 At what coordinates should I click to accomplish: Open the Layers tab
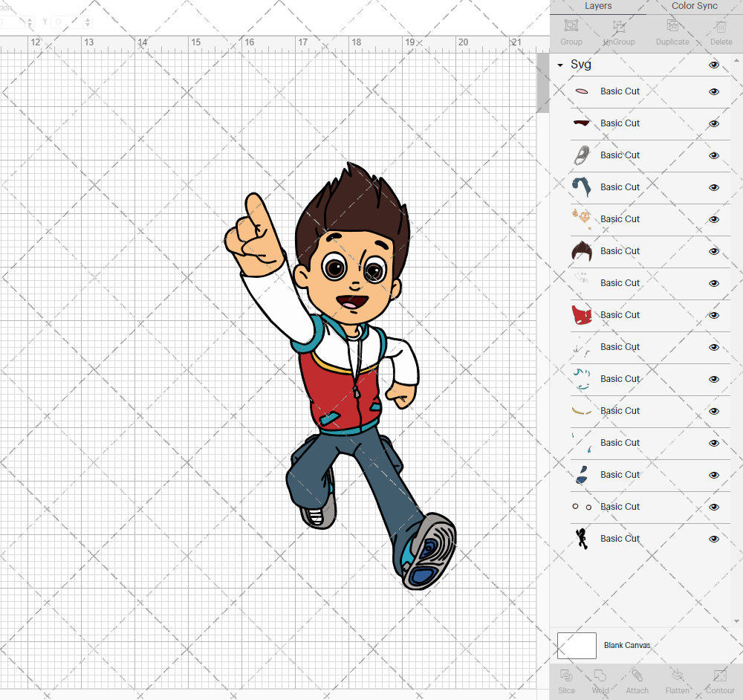(598, 6)
